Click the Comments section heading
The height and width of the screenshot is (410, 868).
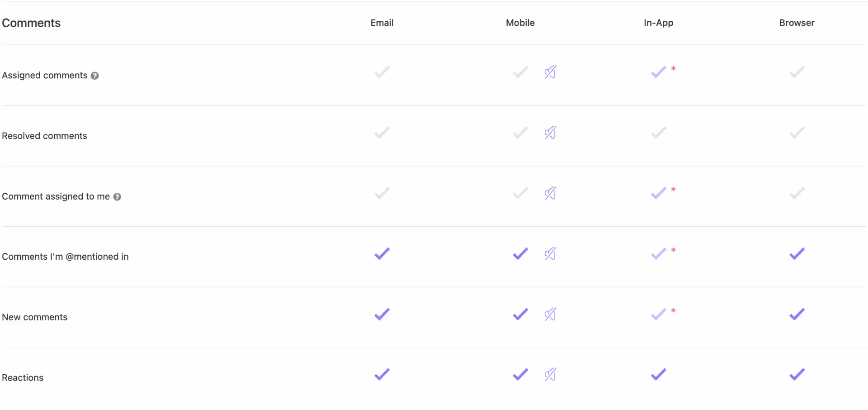point(31,23)
